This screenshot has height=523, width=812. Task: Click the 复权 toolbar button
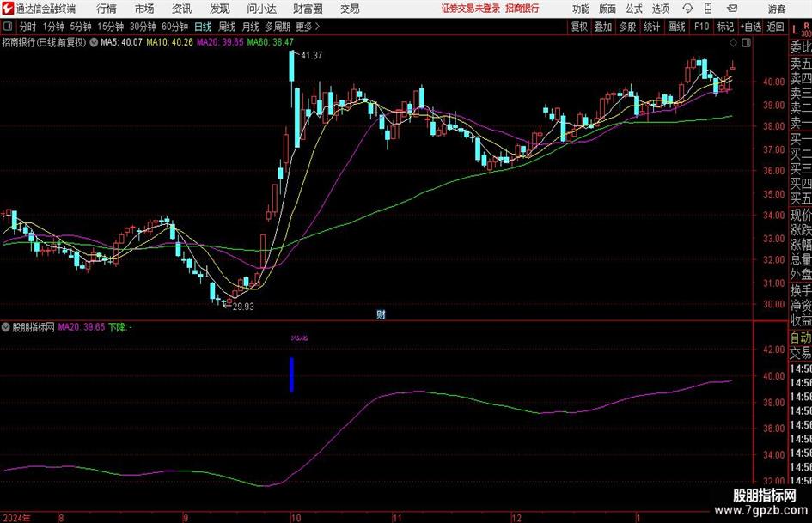579,27
